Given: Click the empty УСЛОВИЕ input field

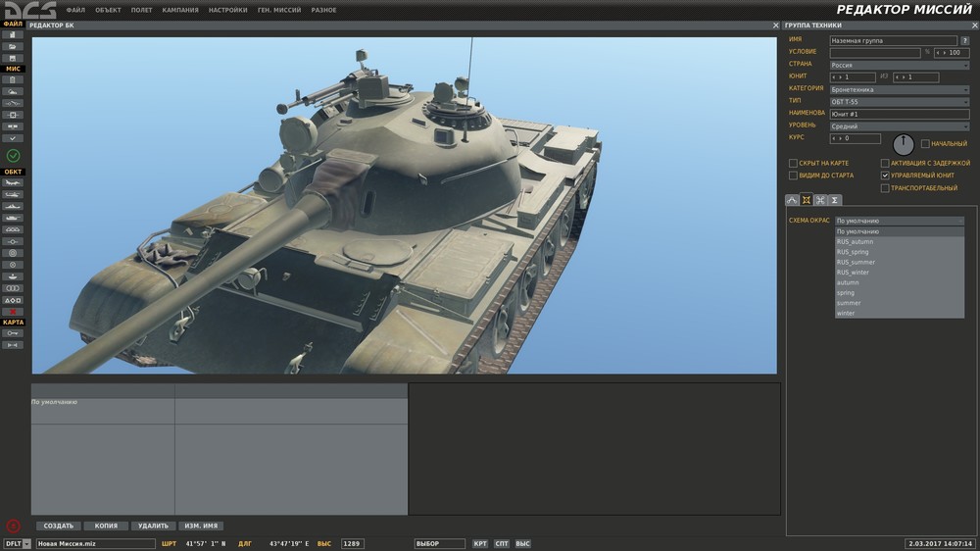Looking at the screenshot, I should pos(875,53).
